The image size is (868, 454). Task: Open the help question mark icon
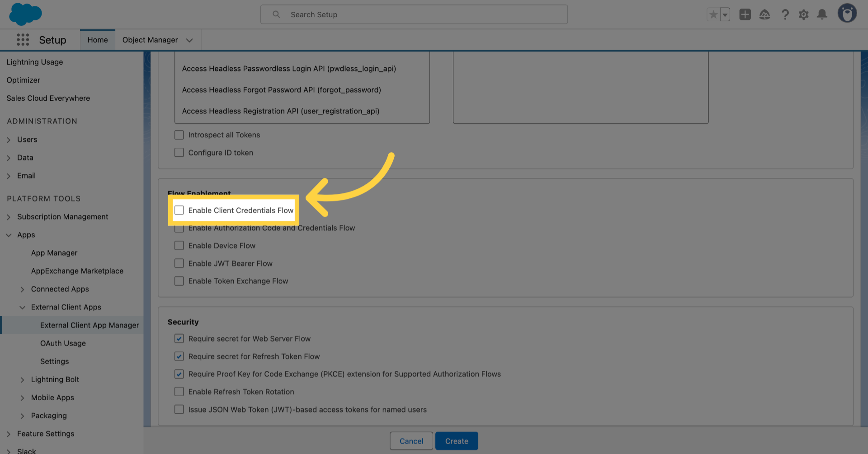pos(785,14)
